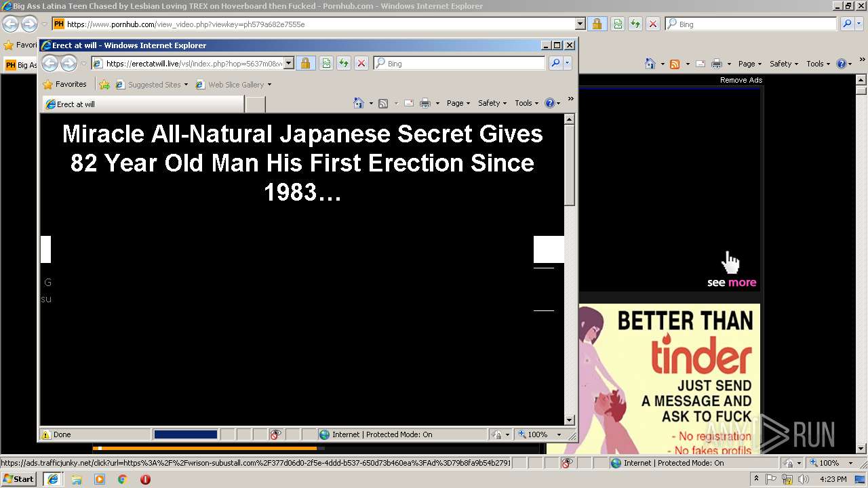Open the Tools menu in front window

527,103
